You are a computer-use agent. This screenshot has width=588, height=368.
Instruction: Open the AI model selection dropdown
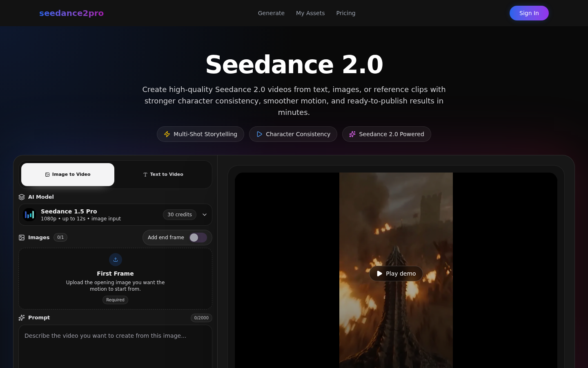(x=204, y=214)
